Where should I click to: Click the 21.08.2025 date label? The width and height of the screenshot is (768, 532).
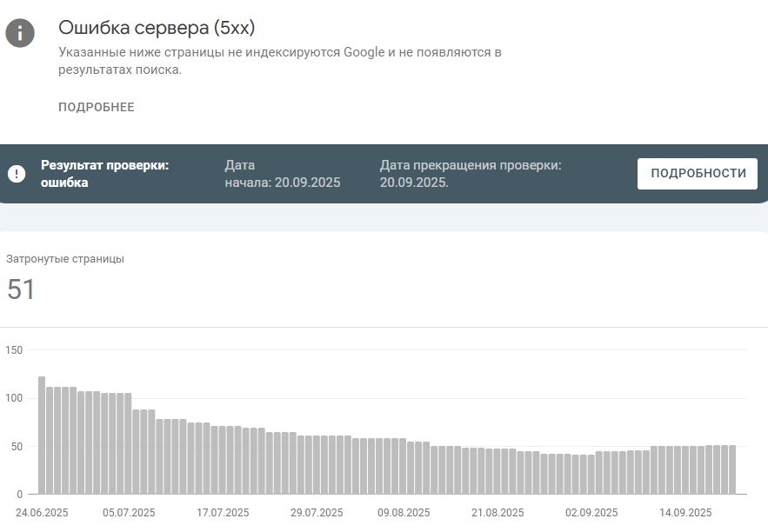[498, 512]
